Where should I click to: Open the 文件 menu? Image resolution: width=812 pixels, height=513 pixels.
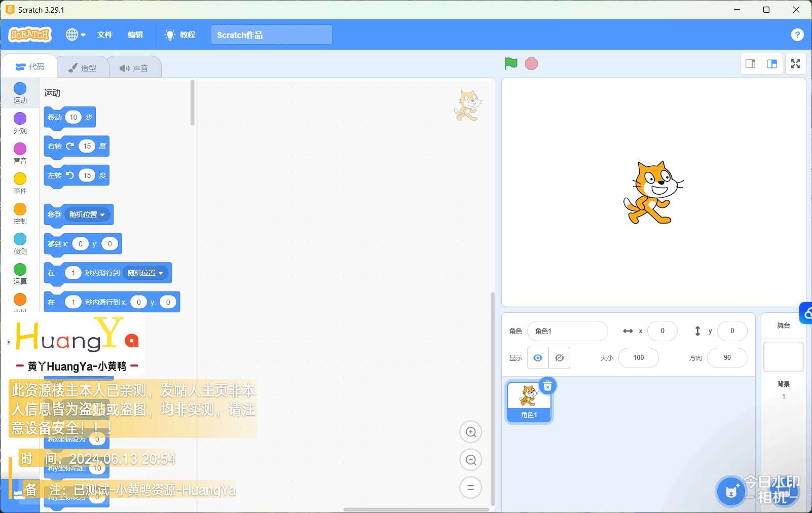click(x=105, y=34)
